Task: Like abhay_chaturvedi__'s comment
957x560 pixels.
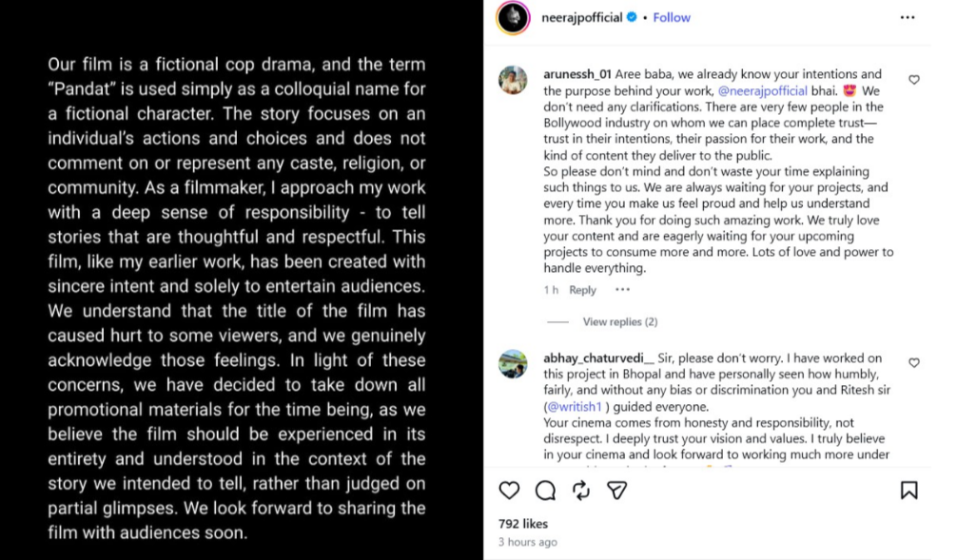Action: click(x=914, y=362)
